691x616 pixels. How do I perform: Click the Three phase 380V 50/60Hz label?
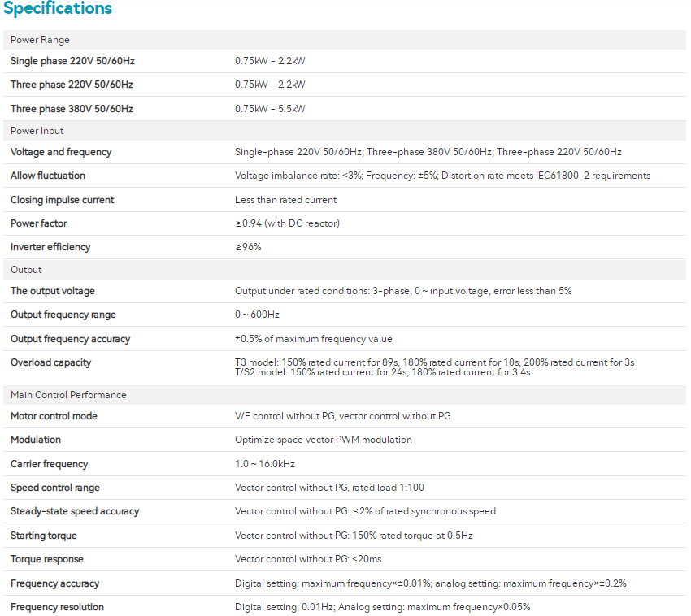click(72, 109)
